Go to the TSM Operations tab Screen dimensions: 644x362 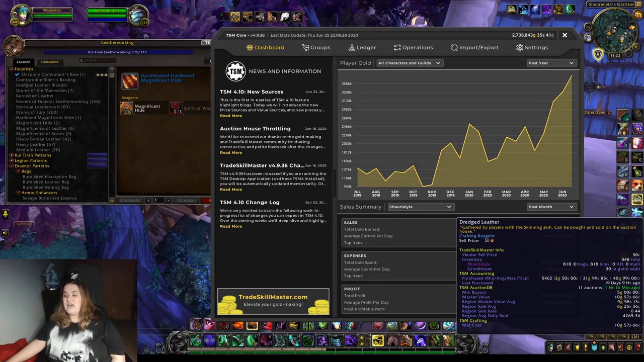(413, 47)
